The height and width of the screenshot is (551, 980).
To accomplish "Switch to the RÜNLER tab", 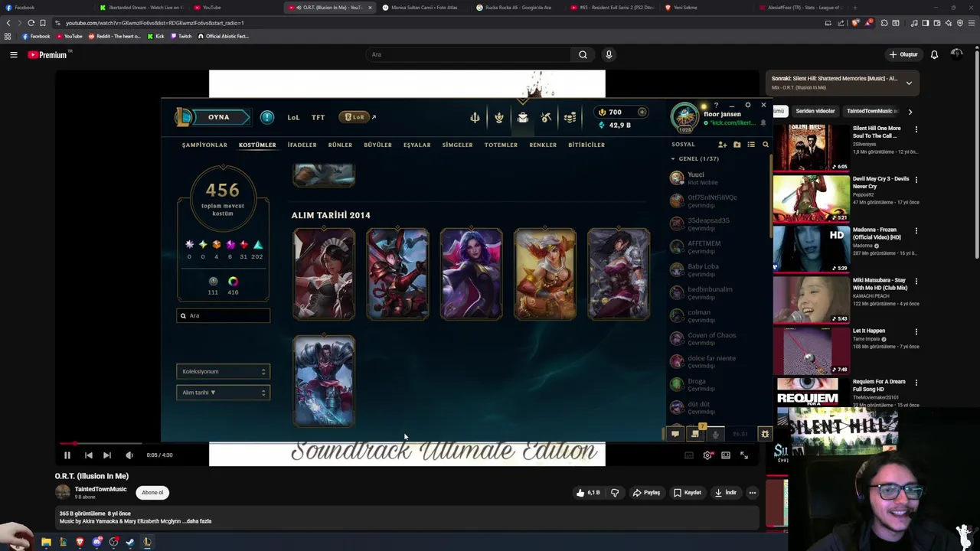I will tap(340, 145).
